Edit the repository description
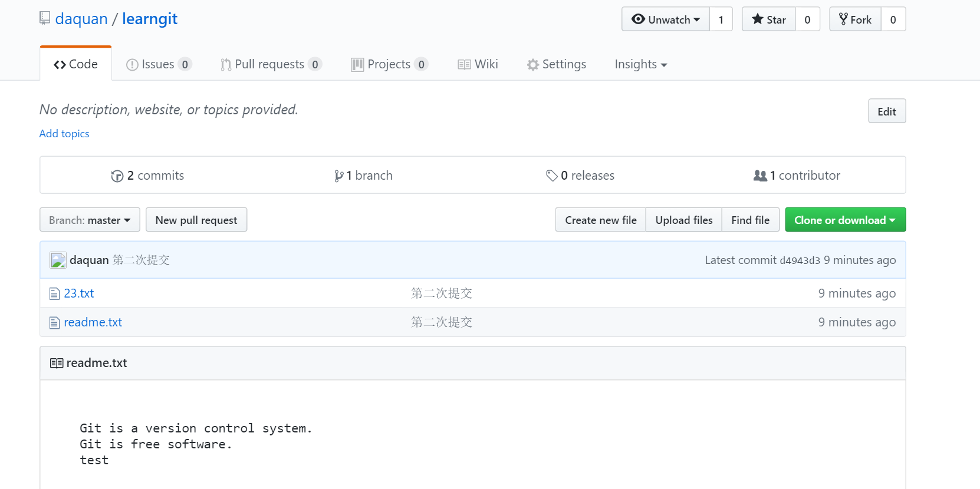Screen dimensions: 980x489 click(887, 111)
